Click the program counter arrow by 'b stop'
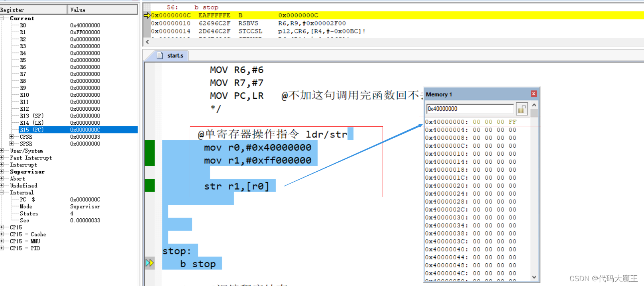Screen dimensions: 644x286 [149, 263]
